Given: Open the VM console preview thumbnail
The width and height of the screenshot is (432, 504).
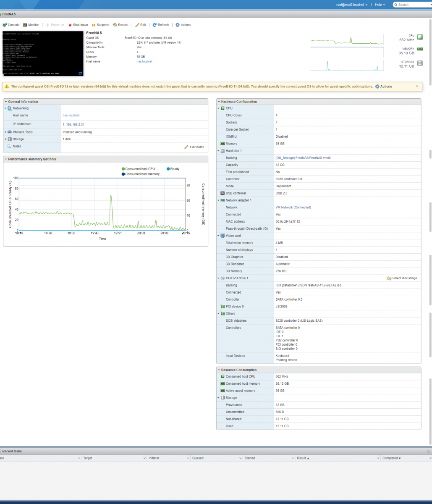Looking at the screenshot, I should [x=43, y=53].
